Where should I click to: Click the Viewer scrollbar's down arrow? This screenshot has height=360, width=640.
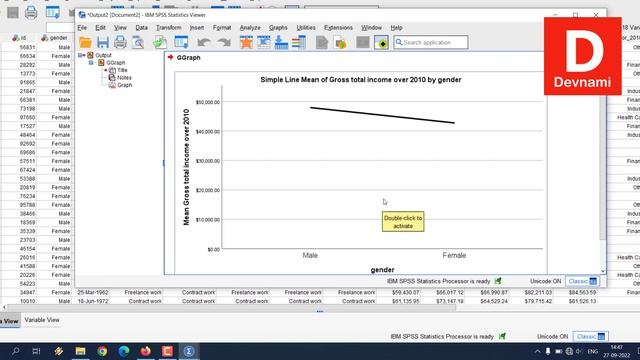[602, 271]
